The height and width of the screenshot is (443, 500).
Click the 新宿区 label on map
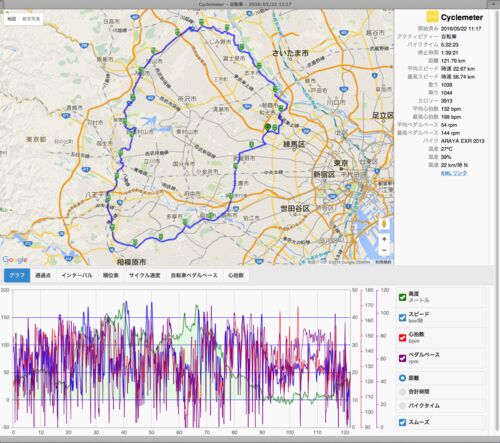[x=324, y=175]
